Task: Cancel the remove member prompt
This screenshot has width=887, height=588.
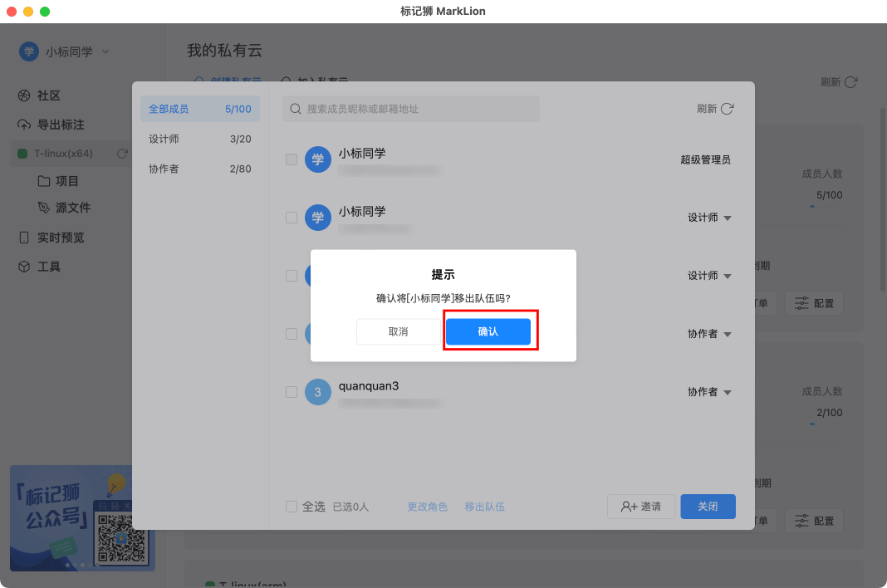Action: coord(399,331)
